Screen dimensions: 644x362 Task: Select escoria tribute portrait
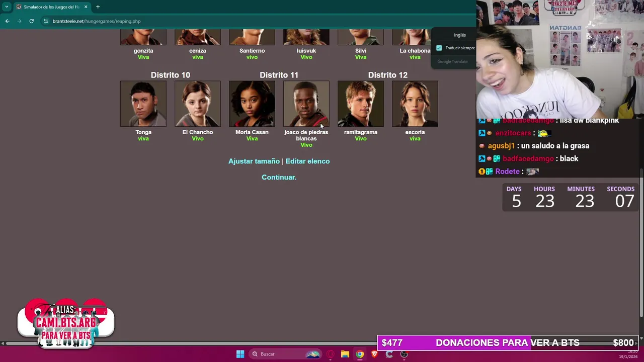(415, 104)
